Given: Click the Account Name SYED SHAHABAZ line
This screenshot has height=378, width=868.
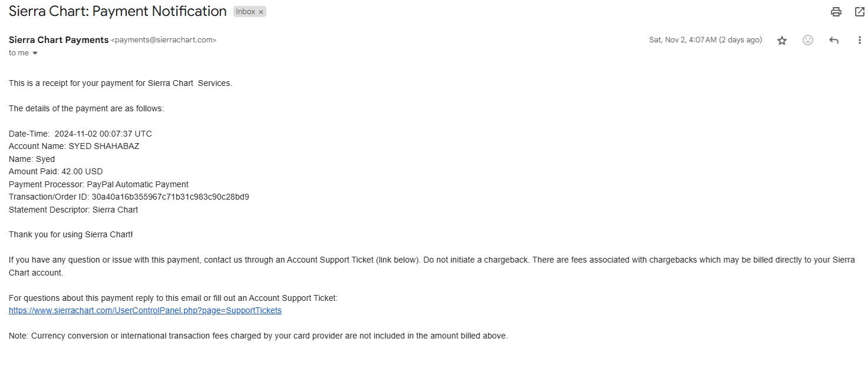Looking at the screenshot, I should (74, 146).
